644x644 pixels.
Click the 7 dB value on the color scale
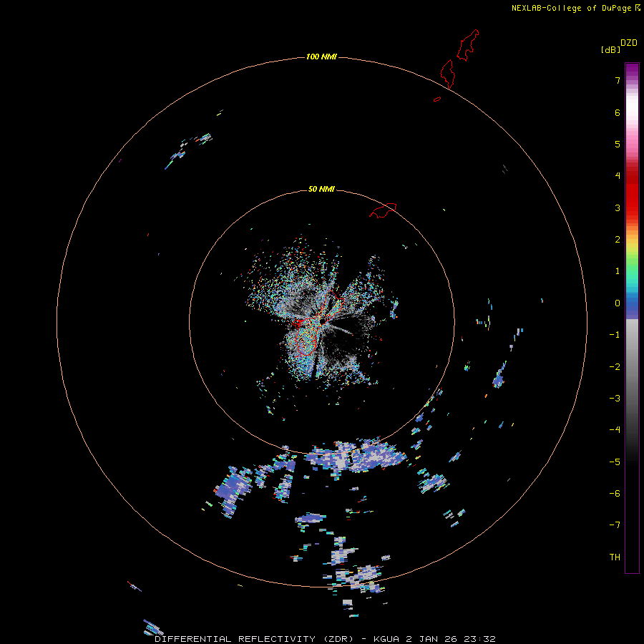618,80
